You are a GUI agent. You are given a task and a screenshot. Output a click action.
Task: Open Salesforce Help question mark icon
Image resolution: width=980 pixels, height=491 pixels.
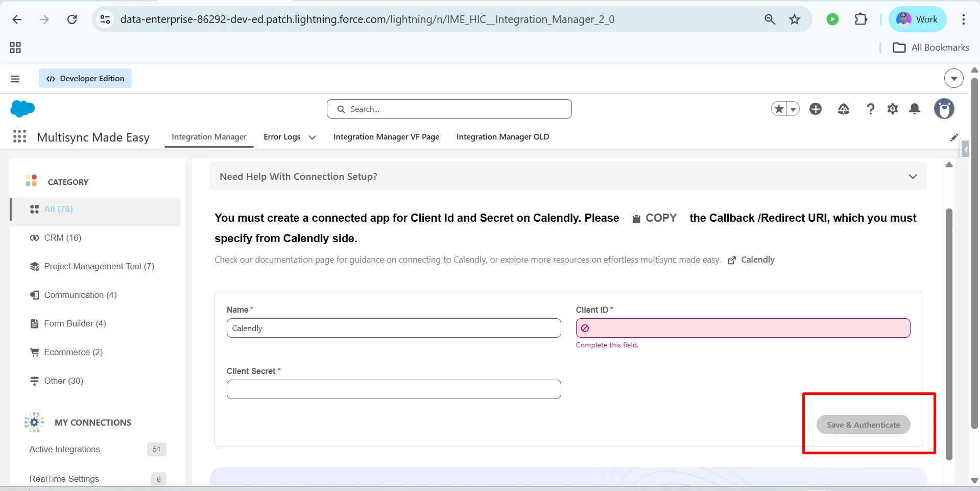(871, 109)
